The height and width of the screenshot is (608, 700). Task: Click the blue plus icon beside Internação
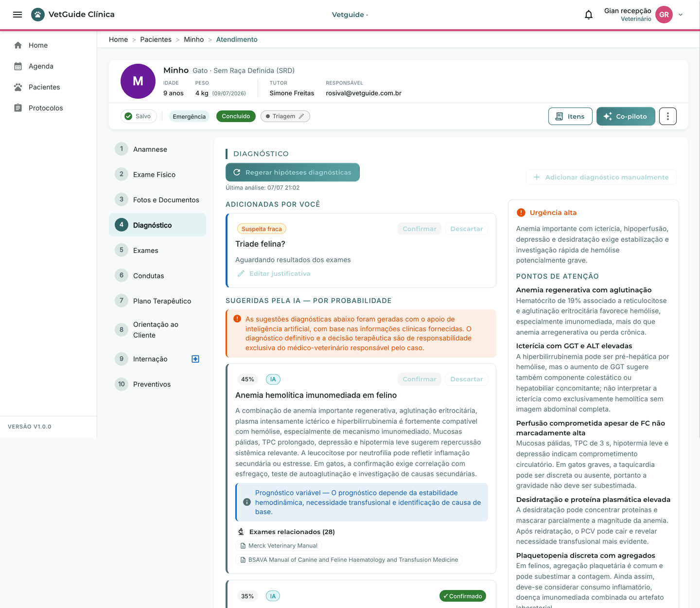click(x=195, y=359)
